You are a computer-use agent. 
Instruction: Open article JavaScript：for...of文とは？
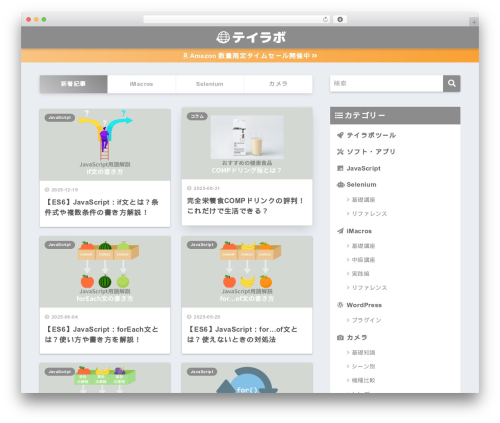(x=242, y=334)
